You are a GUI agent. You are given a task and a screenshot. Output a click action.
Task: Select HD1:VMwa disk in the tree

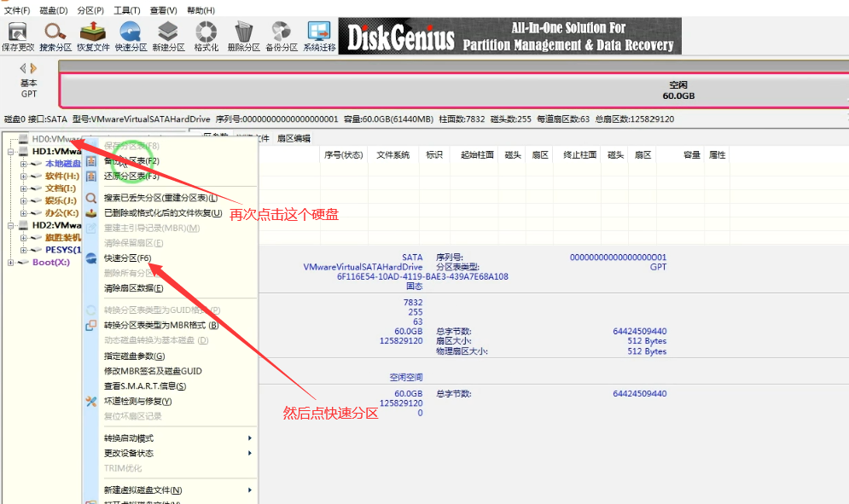point(56,152)
